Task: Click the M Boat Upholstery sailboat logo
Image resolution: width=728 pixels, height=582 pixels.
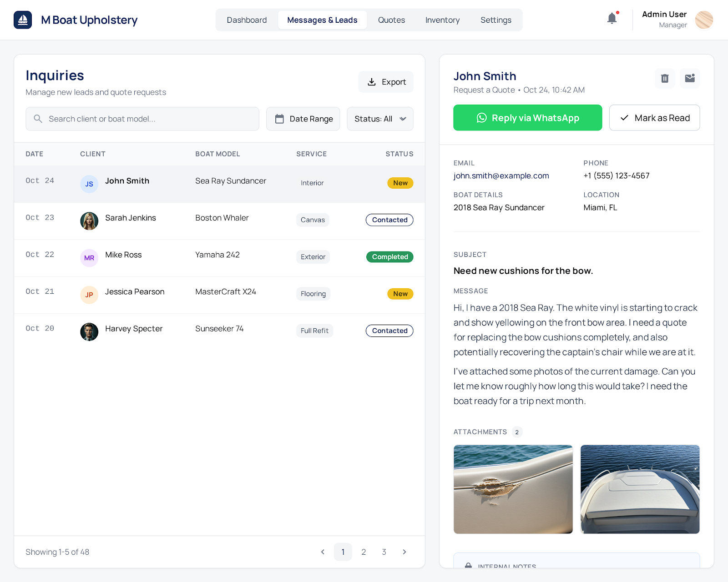Action: coord(23,20)
